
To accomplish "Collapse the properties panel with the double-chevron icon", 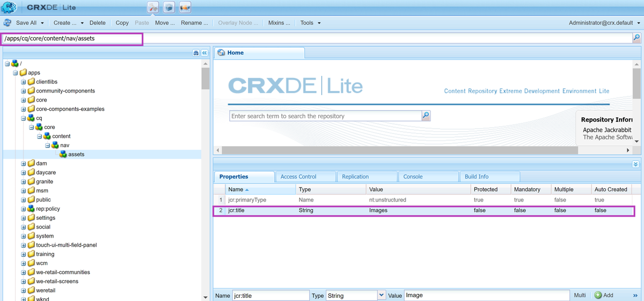I will [636, 164].
